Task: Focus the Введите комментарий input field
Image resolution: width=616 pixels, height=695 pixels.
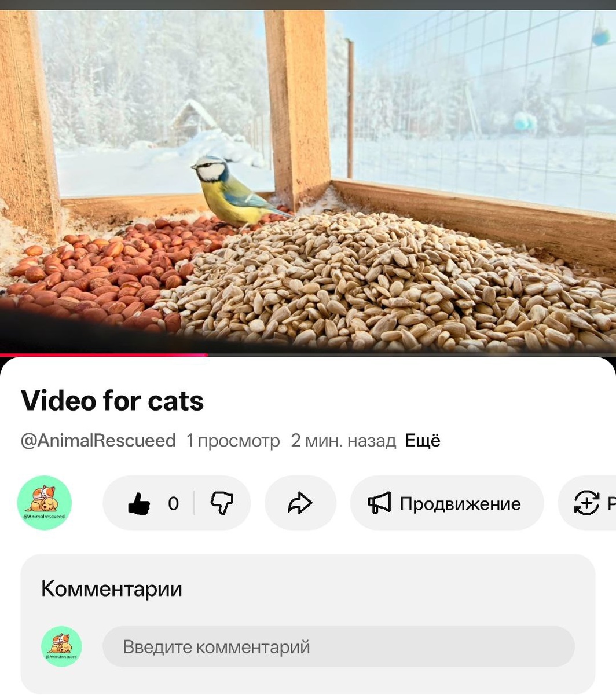Action: click(339, 646)
